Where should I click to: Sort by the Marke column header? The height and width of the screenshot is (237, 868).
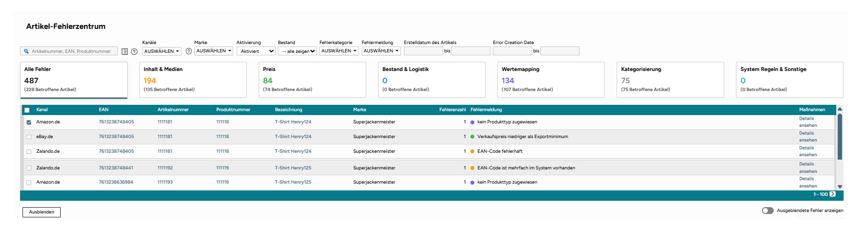(359, 110)
